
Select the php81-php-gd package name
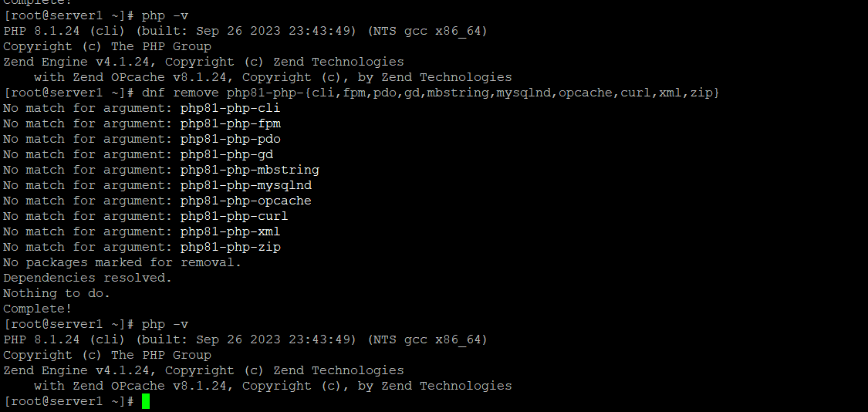pos(226,154)
